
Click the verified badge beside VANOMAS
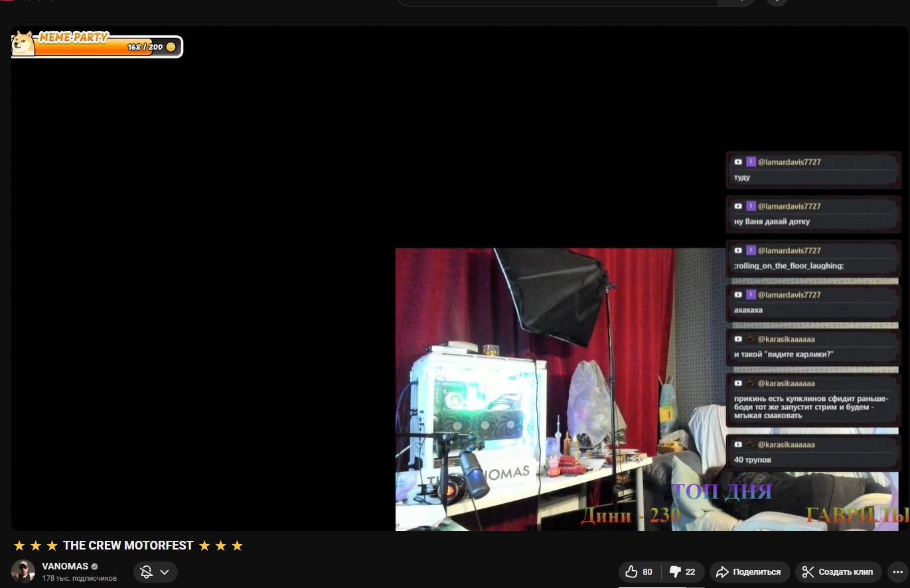tap(94, 567)
